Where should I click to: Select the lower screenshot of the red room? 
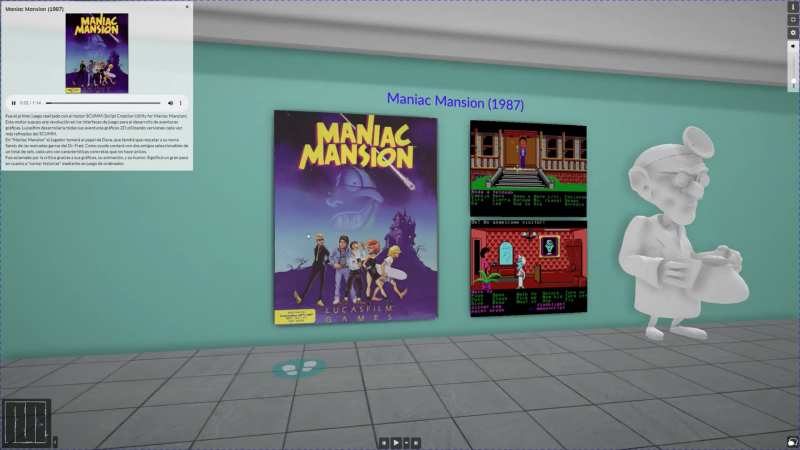coord(529,268)
